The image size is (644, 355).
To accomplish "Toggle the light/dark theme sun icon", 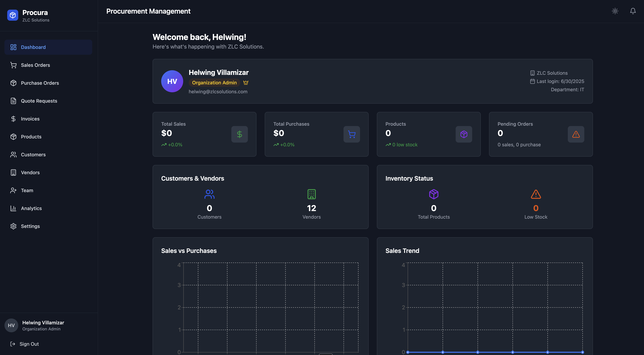I will [x=615, y=11].
